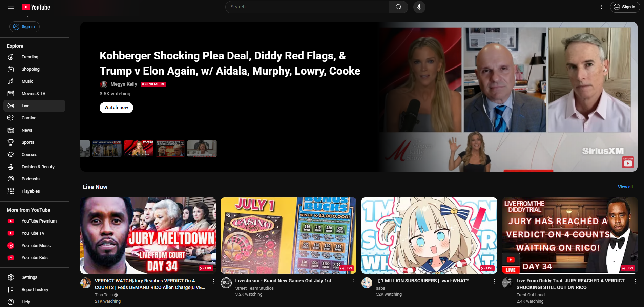The width and height of the screenshot is (644, 307).
Task: Click the Courses graduation cap icon
Action: (x=11, y=155)
